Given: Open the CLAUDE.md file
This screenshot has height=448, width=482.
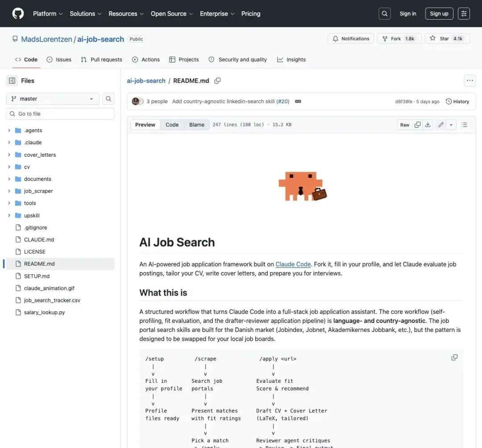Looking at the screenshot, I should (39, 240).
